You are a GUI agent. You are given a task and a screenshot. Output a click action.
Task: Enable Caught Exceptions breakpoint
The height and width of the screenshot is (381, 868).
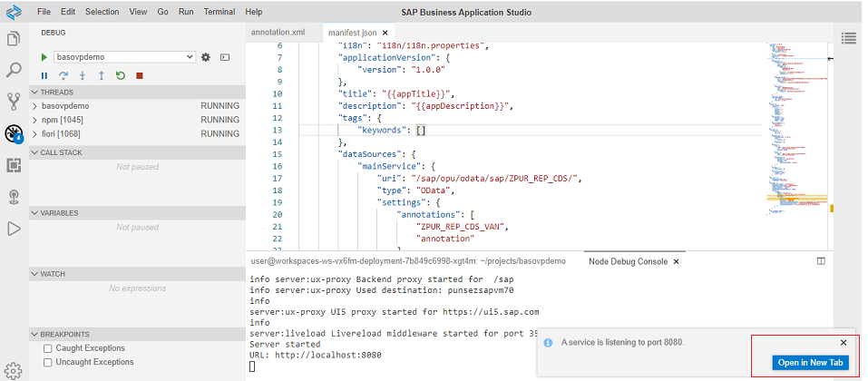[x=47, y=348]
